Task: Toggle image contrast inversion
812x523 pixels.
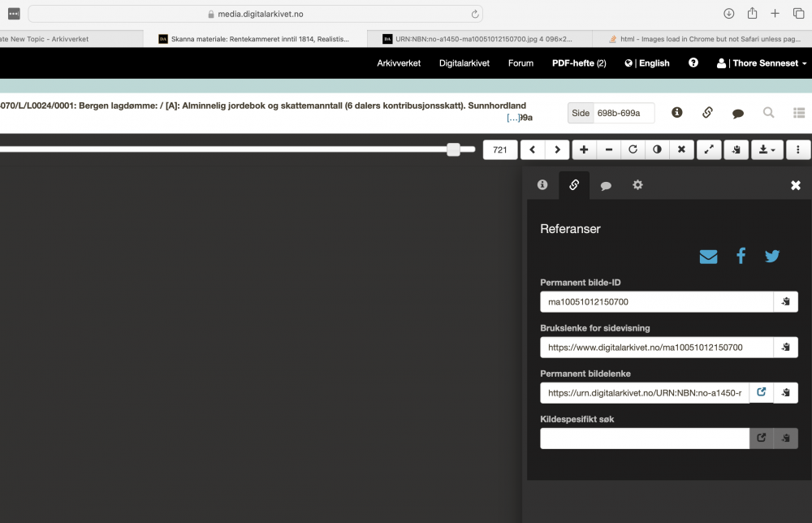Action: (x=657, y=149)
